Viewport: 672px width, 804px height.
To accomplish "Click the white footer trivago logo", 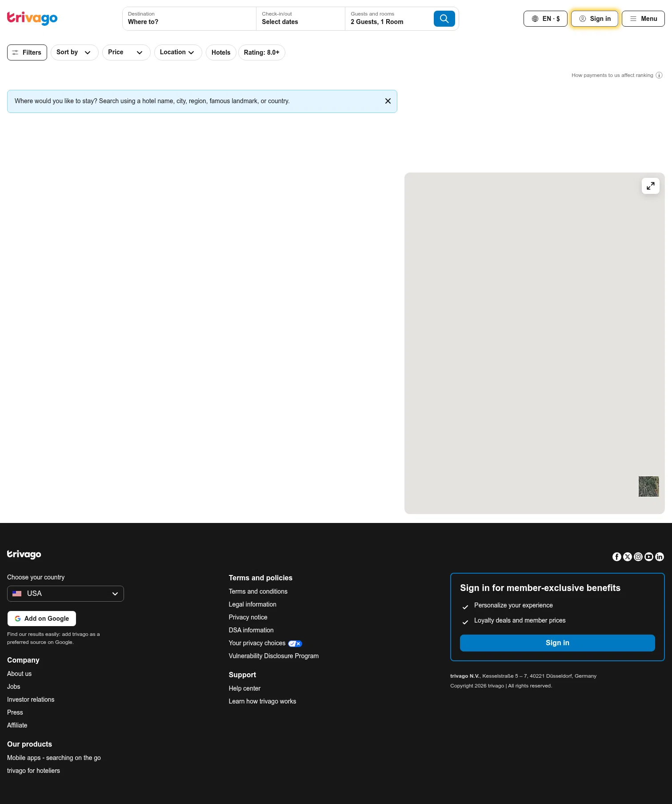I will [24, 554].
